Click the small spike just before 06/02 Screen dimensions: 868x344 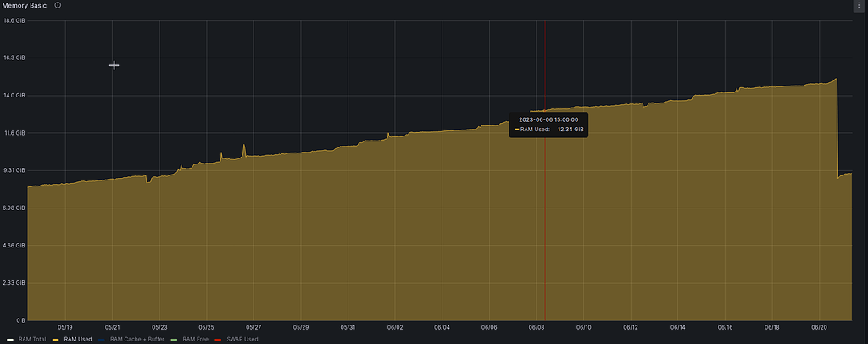point(388,135)
